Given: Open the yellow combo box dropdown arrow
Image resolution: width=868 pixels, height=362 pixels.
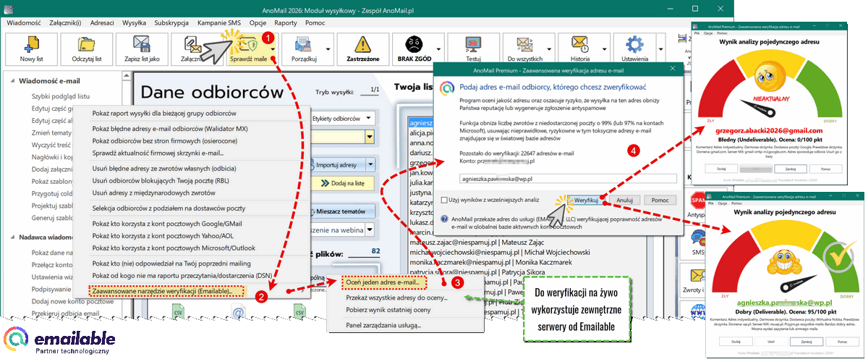Looking at the screenshot, I should coord(370,135).
